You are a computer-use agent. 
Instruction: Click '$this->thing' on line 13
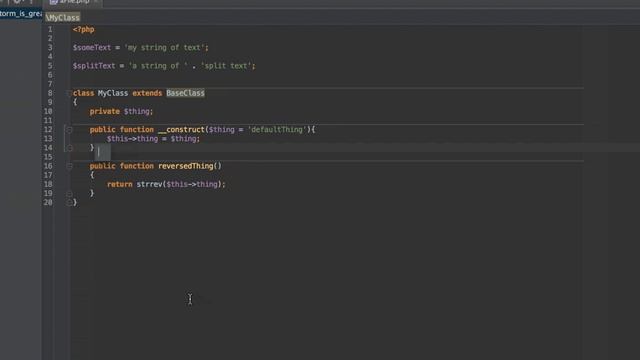(x=132, y=139)
